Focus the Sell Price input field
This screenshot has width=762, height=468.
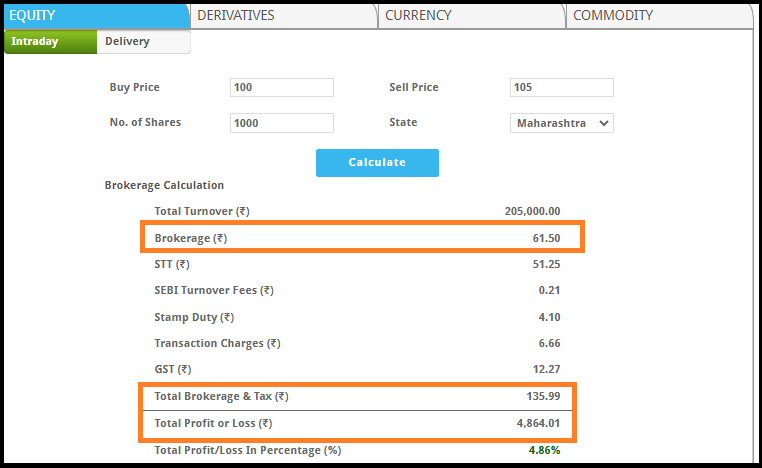coord(561,88)
